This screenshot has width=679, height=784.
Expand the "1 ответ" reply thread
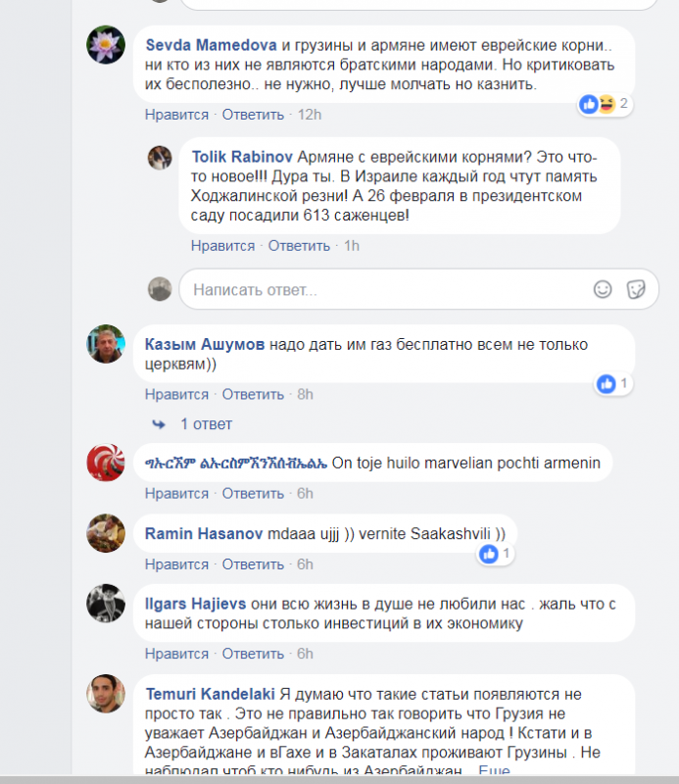click(x=206, y=424)
